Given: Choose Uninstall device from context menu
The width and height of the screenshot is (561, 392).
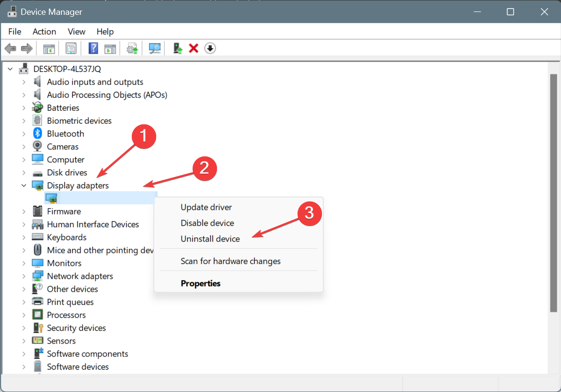Looking at the screenshot, I should (x=210, y=239).
